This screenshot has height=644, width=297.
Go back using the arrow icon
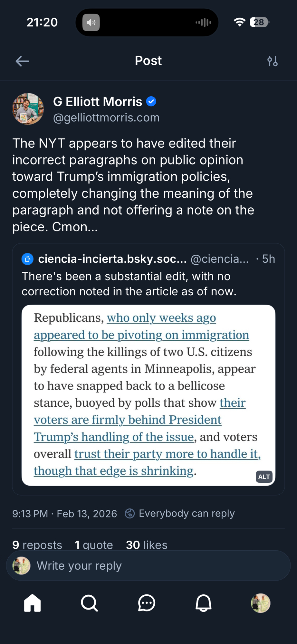[x=22, y=61]
